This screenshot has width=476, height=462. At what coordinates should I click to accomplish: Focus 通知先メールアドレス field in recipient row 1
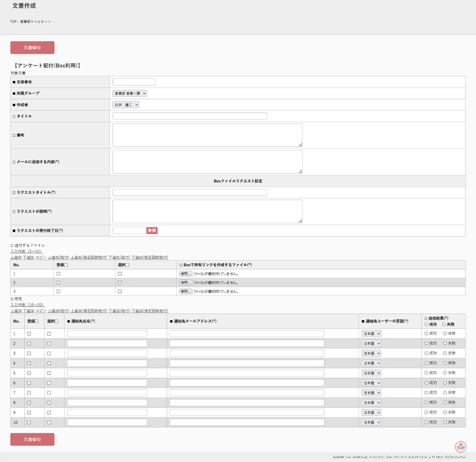(x=247, y=334)
